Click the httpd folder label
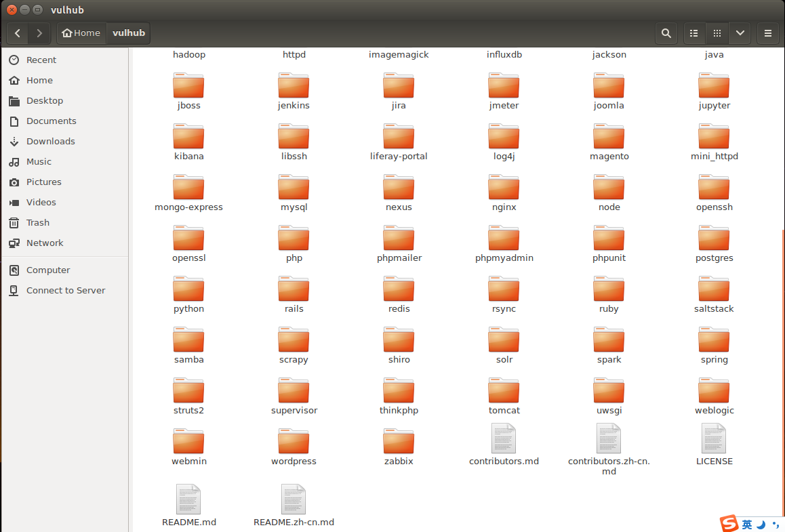 [x=294, y=54]
